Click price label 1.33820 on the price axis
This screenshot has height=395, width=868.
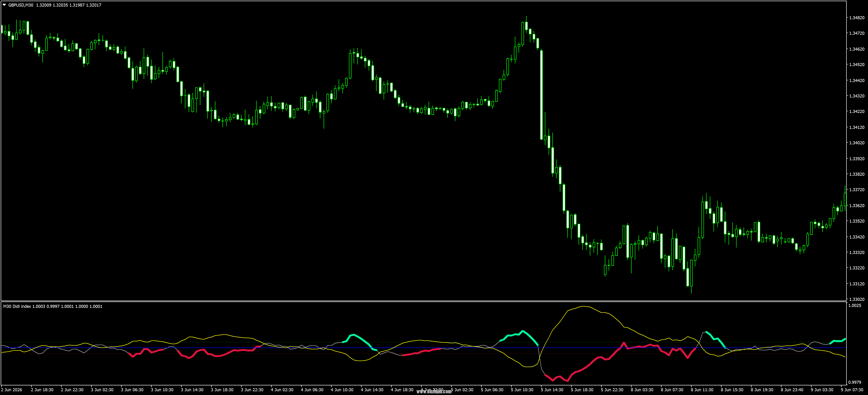(x=857, y=174)
